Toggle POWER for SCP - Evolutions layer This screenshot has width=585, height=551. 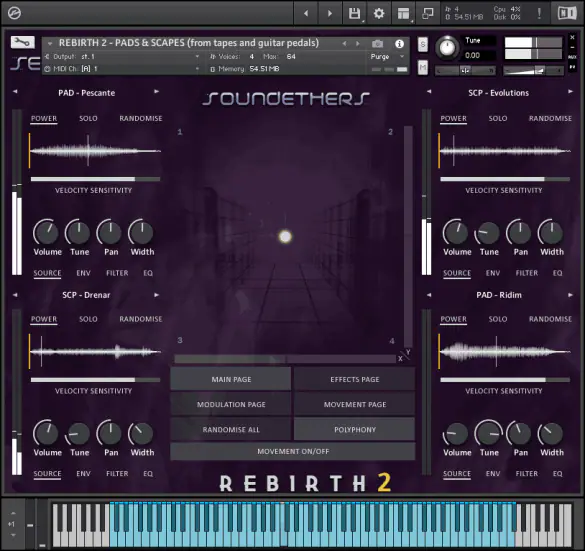point(453,119)
